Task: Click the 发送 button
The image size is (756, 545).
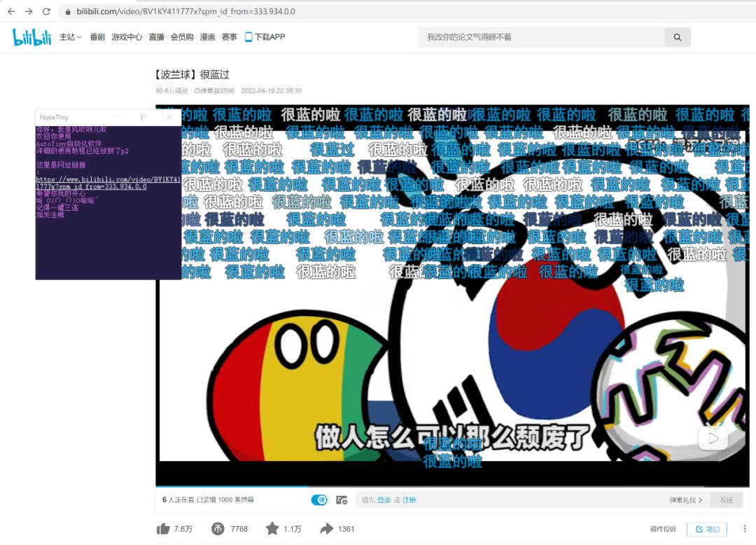Action: pyautogui.click(x=726, y=500)
